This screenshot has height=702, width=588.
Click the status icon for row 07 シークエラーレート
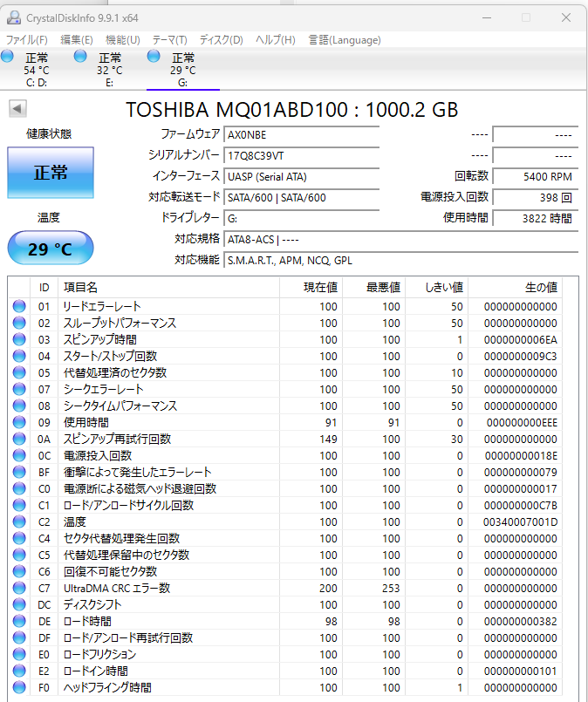(x=19, y=389)
